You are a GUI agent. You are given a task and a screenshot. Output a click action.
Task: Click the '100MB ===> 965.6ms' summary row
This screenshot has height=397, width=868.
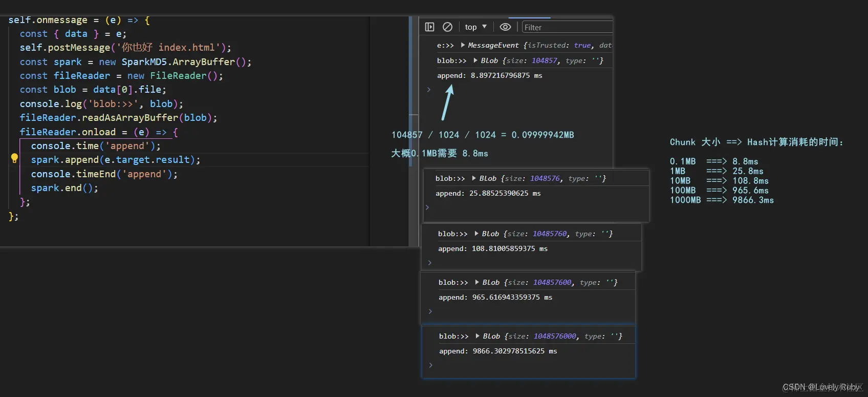tap(719, 191)
